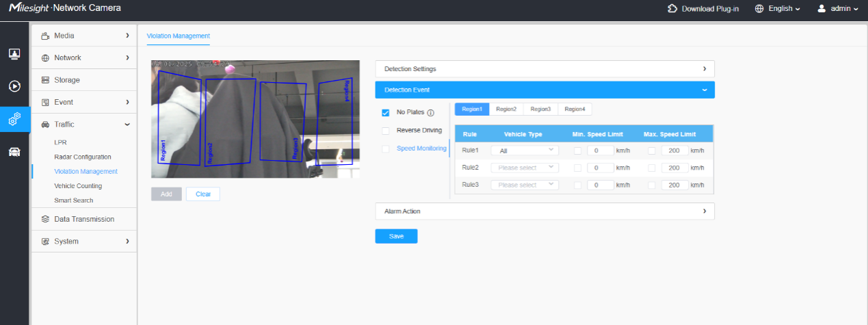
Task: Toggle Rule1 Min. Speed Limit checkbox
Action: point(578,150)
